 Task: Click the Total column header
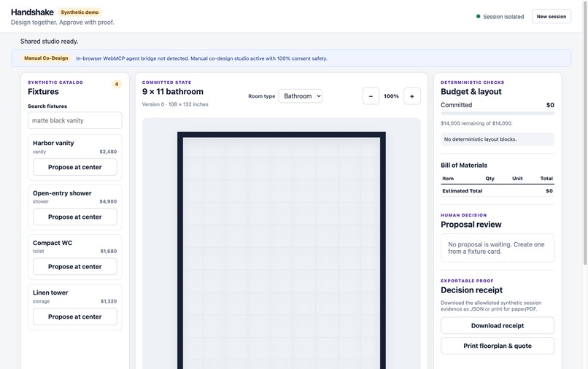pyautogui.click(x=546, y=179)
